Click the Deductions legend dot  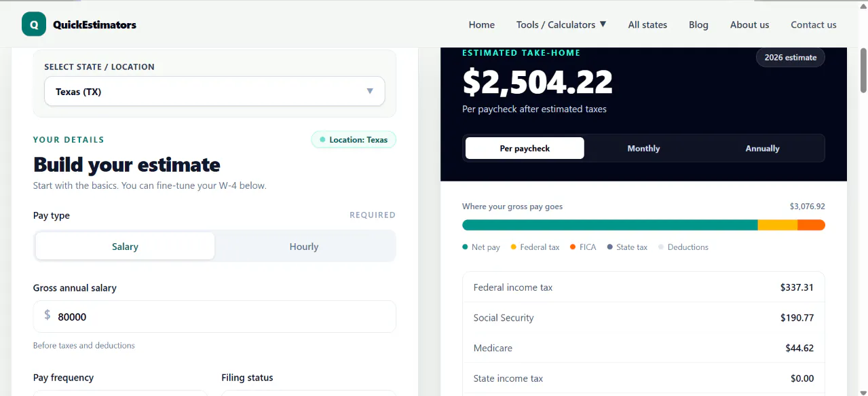(661, 247)
